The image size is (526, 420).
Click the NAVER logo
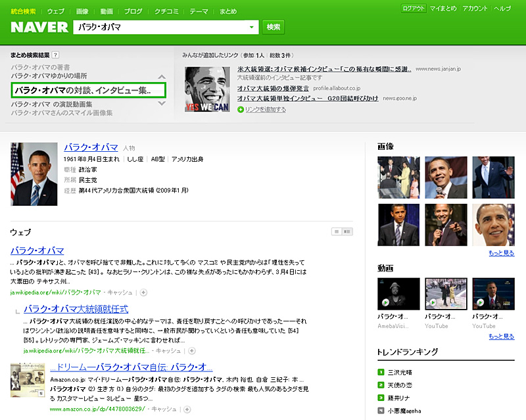click(x=39, y=27)
